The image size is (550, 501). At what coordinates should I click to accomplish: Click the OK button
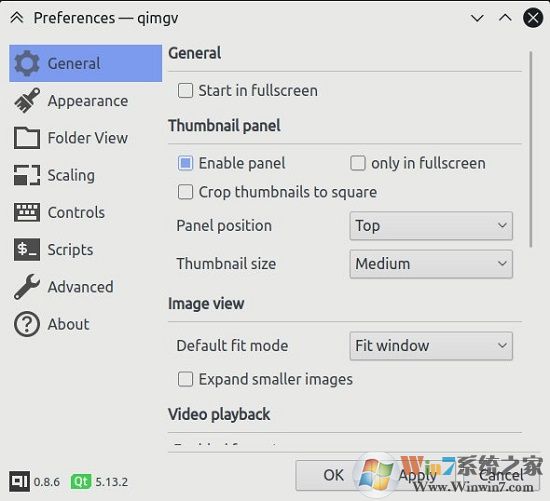(333, 475)
